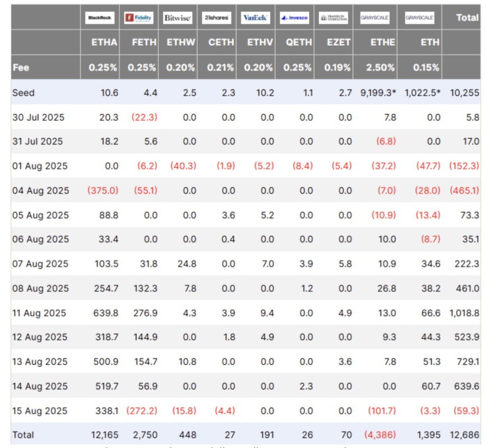Select the Total column header
The width and height of the screenshot is (504, 448).
pyautogui.click(x=467, y=18)
